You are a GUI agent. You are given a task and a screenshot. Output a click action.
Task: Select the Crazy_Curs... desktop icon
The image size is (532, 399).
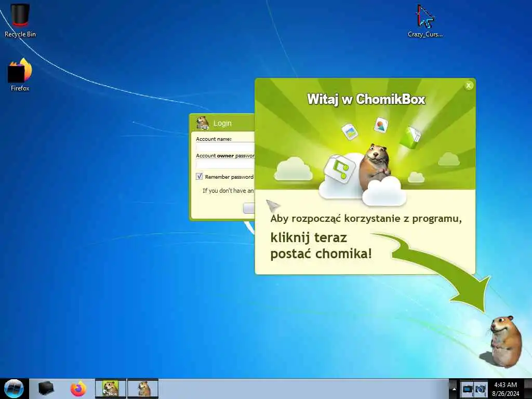425,20
